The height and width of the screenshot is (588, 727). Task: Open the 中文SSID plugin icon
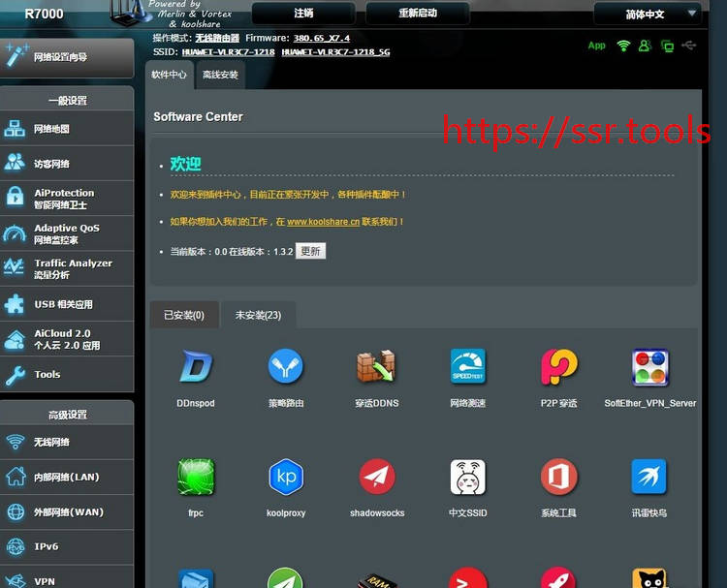point(467,478)
